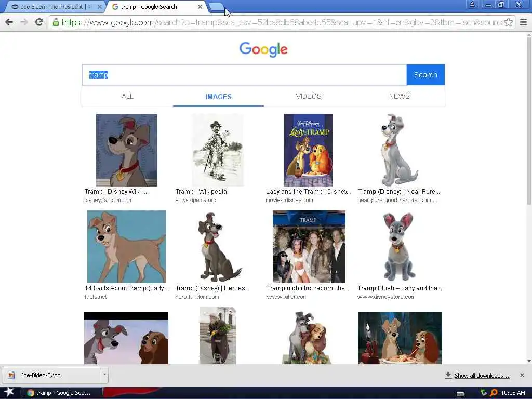Click the 10:05 AM taskbar clock
This screenshot has height=399, width=532.
click(513, 393)
